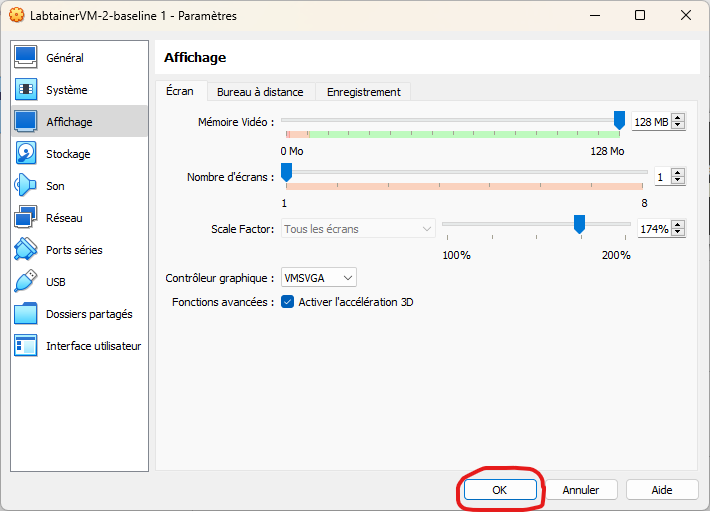
Task: Disable the Activer l'accélération 3D checkbox
Action: [288, 302]
